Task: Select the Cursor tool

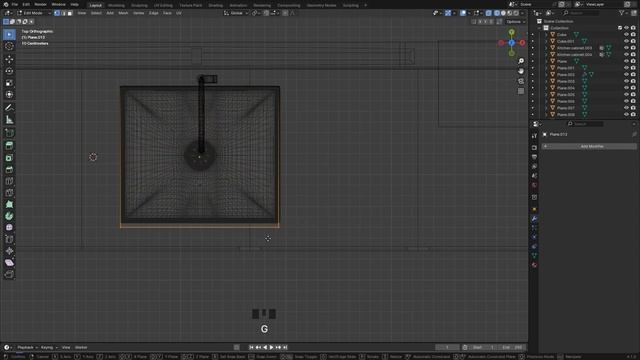Action: tap(9, 46)
